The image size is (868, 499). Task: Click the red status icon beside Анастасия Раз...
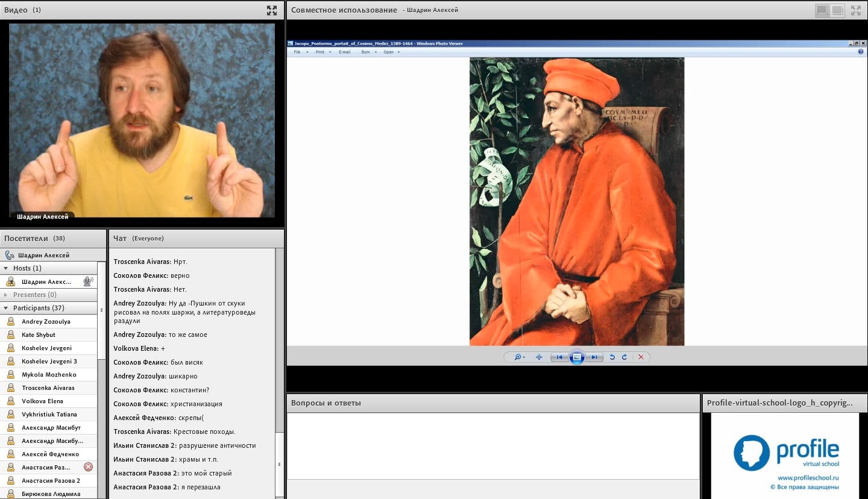click(88, 467)
